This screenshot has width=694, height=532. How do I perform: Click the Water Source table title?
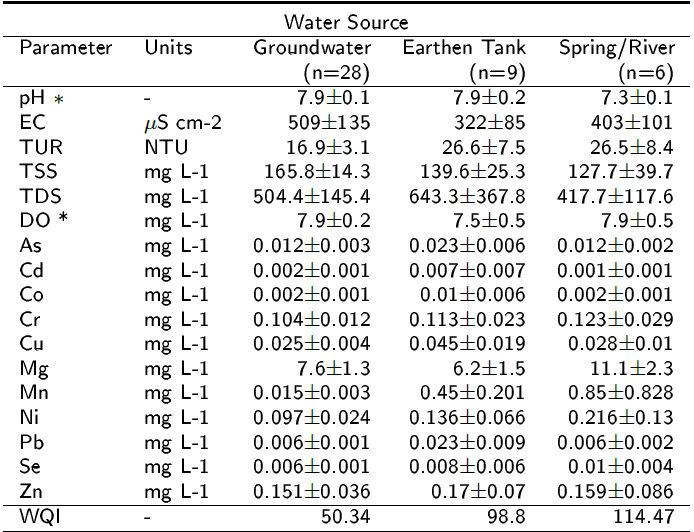click(x=346, y=22)
